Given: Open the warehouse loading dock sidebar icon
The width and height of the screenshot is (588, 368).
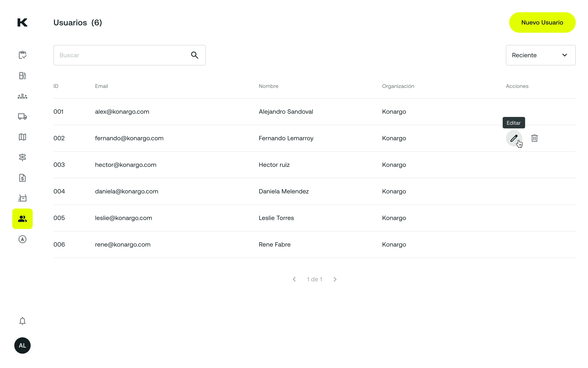Looking at the screenshot, I should [x=22, y=198].
